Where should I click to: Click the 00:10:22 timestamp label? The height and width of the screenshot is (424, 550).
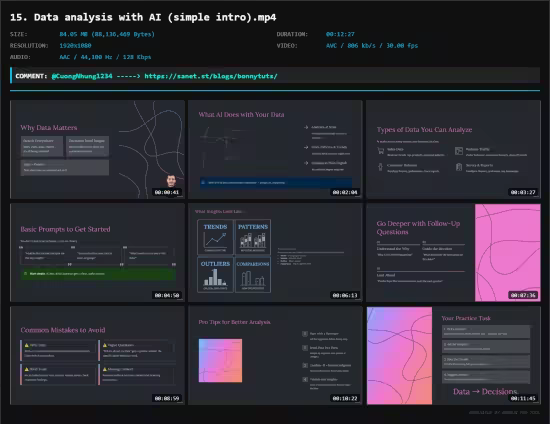click(x=345, y=398)
